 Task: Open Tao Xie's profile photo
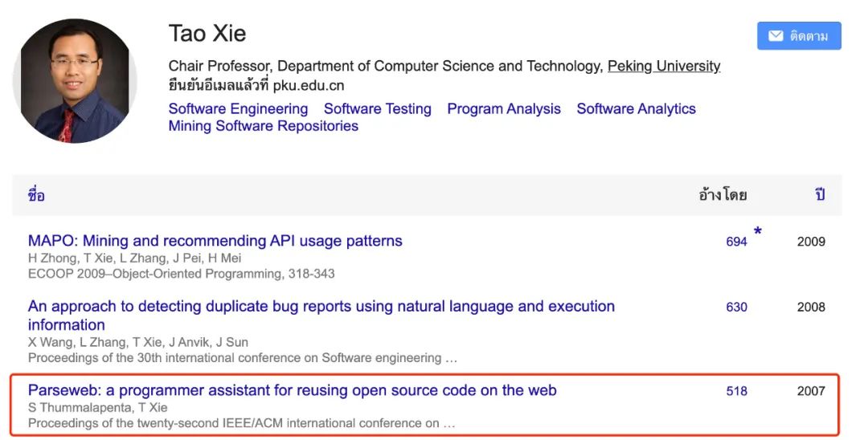coord(74,81)
